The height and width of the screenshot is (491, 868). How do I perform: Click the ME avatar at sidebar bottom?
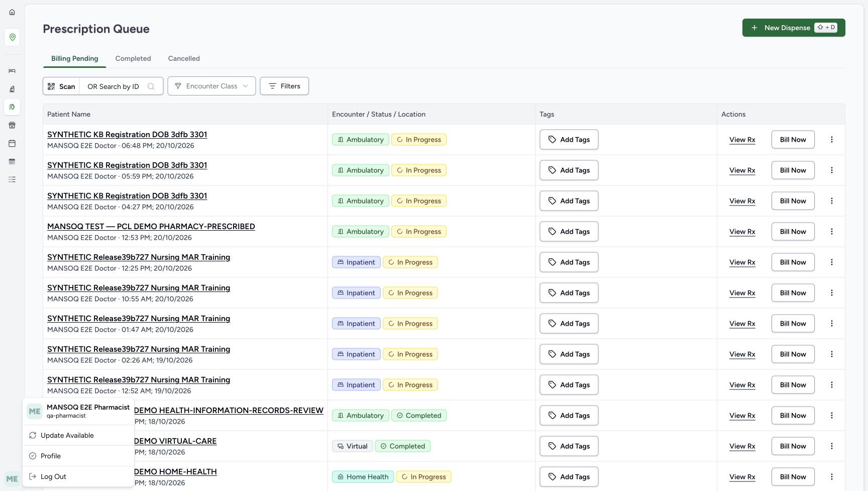point(12,479)
